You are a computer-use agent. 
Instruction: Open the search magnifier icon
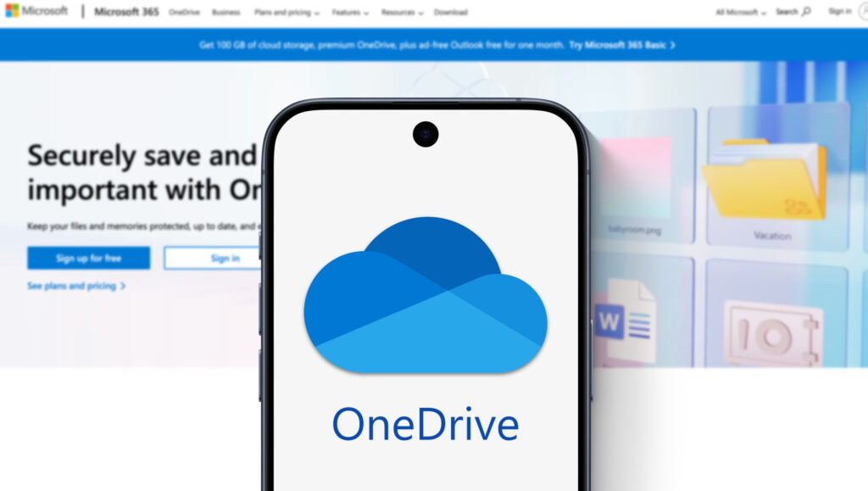coord(807,11)
